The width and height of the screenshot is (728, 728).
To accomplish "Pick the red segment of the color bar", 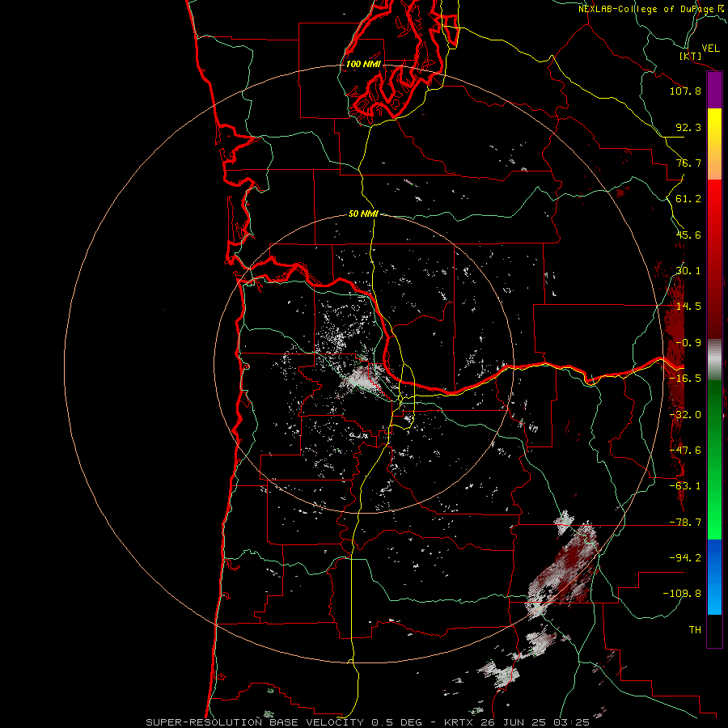I will click(714, 259).
